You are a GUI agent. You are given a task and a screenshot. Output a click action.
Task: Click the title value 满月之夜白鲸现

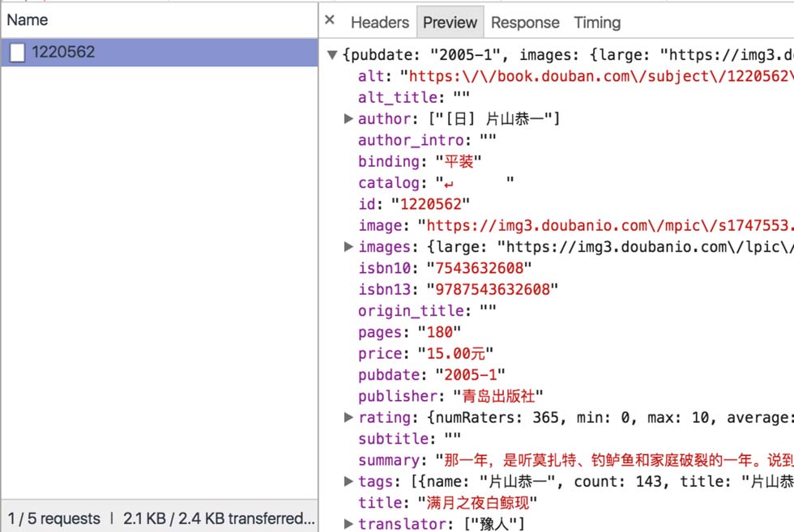point(477,502)
